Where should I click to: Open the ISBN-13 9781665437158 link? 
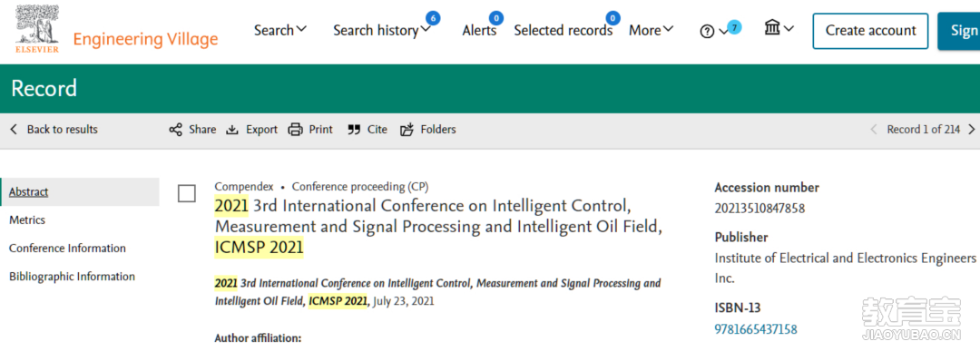(x=756, y=329)
